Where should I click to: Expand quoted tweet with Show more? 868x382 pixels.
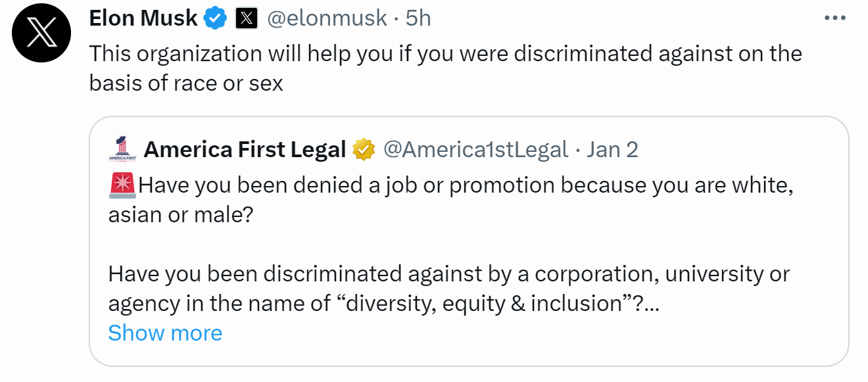click(x=165, y=333)
